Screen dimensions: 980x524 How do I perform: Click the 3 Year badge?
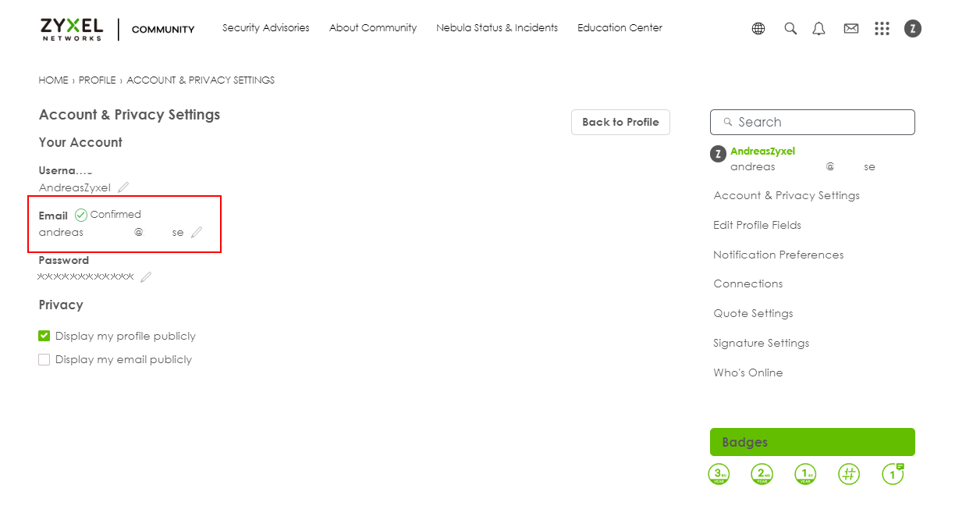719,474
